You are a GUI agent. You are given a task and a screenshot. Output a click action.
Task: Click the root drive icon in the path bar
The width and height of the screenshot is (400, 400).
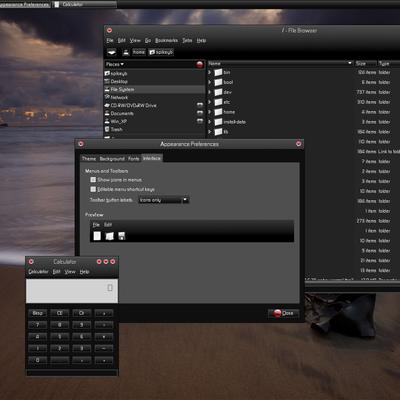(x=126, y=52)
